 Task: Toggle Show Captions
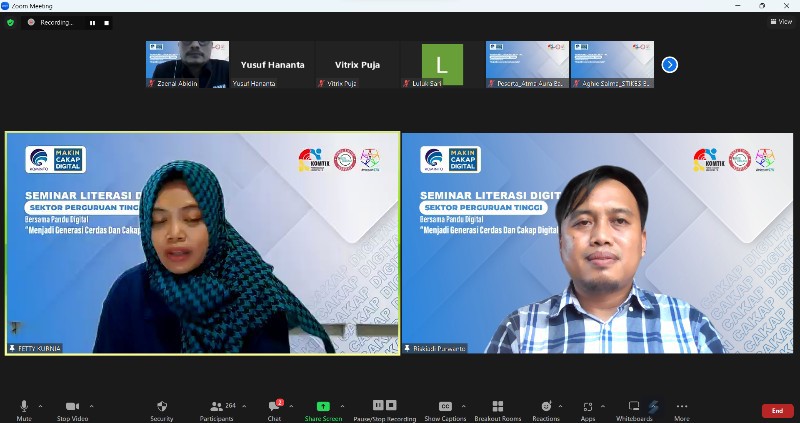(445, 408)
